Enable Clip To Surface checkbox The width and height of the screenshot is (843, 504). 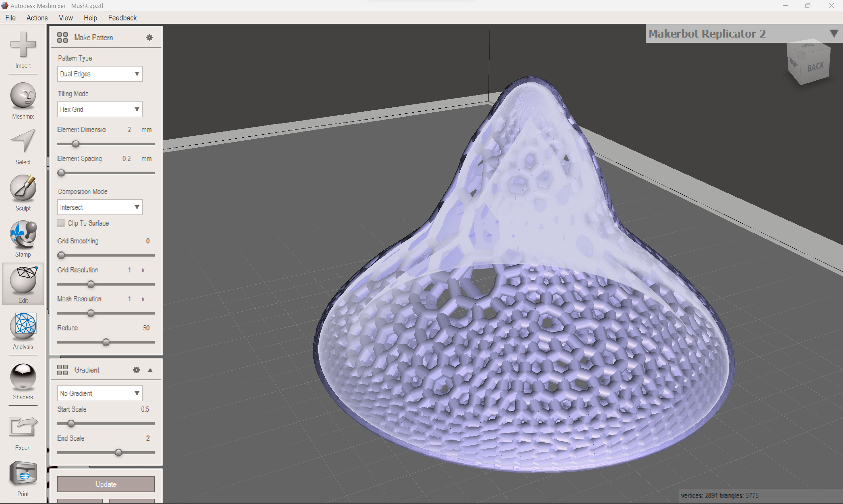click(x=61, y=223)
